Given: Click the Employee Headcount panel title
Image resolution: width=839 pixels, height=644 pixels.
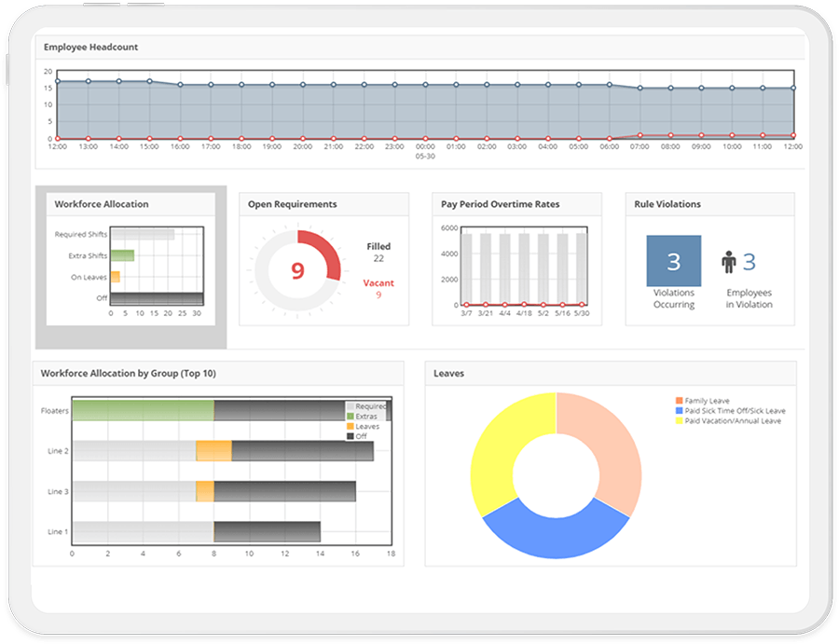Looking at the screenshot, I should [91, 48].
